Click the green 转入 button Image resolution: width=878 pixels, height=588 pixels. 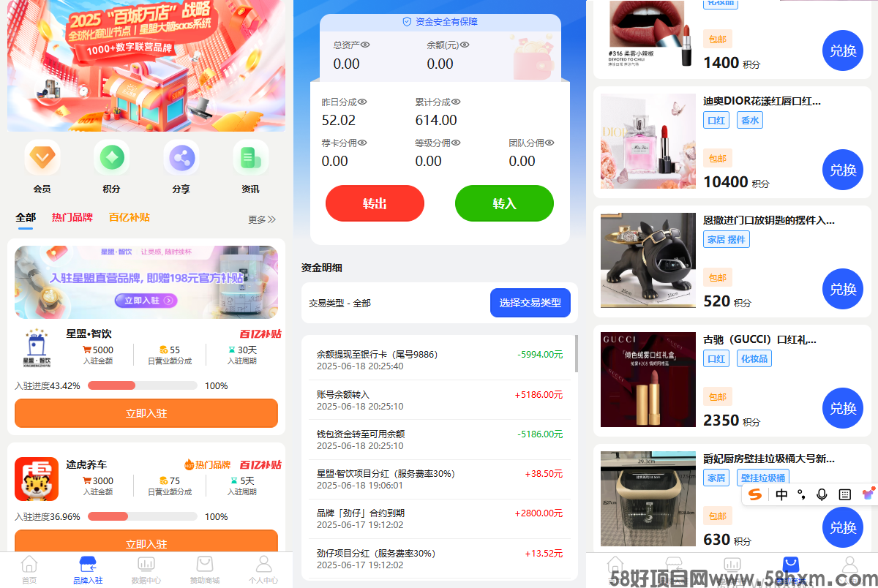(504, 203)
